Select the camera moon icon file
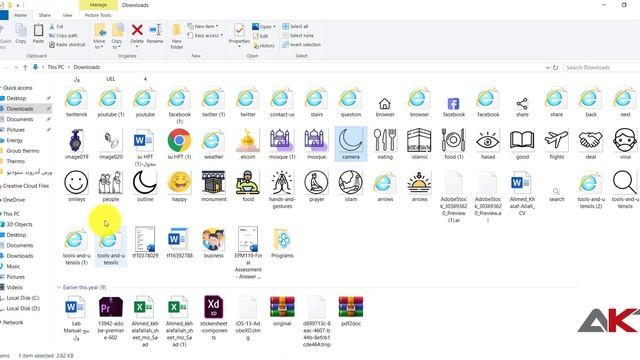This screenshot has width=640, height=360. click(x=351, y=144)
